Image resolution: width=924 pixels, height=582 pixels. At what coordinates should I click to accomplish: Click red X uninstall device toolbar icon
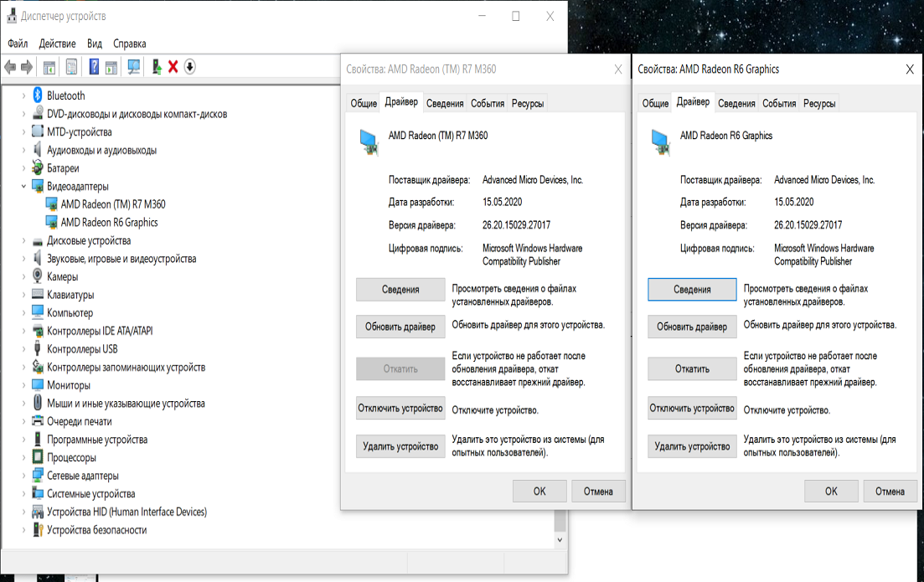pos(173,67)
